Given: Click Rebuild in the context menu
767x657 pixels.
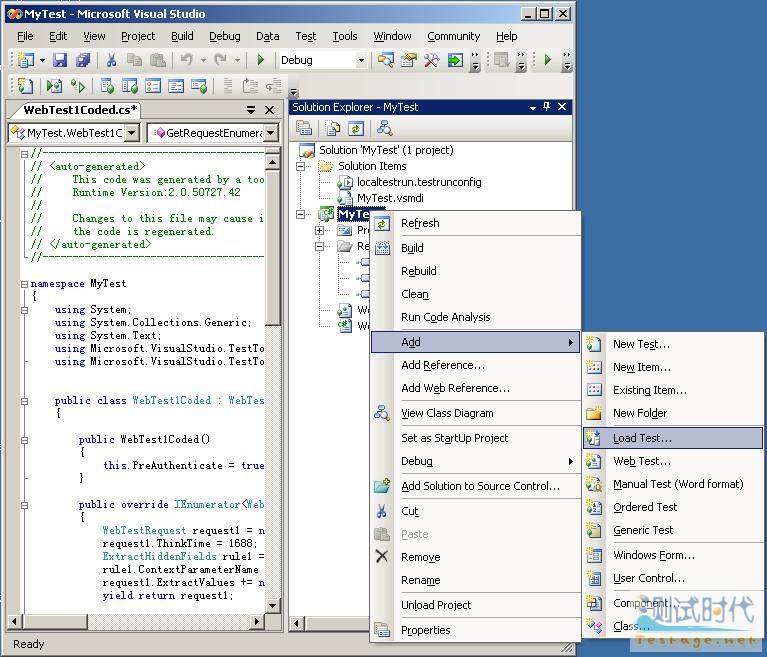Looking at the screenshot, I should coord(419,271).
